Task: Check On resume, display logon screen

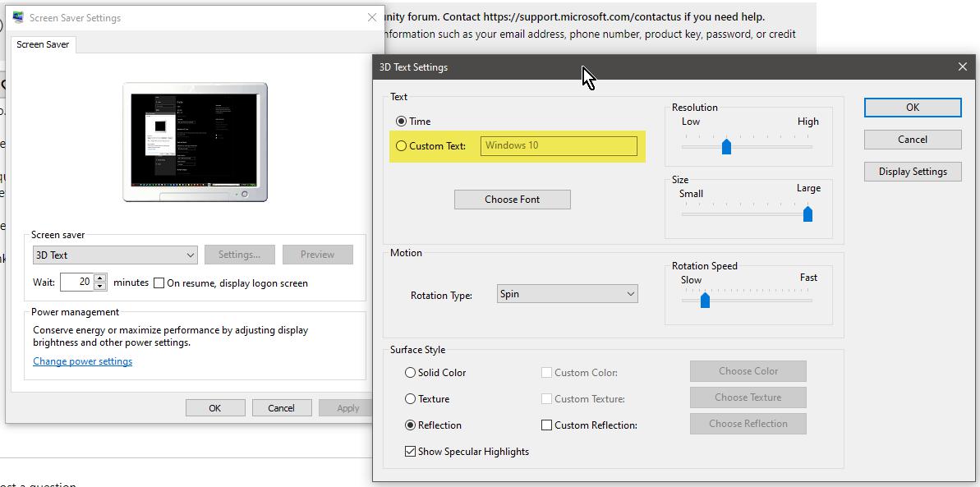Action: click(159, 283)
